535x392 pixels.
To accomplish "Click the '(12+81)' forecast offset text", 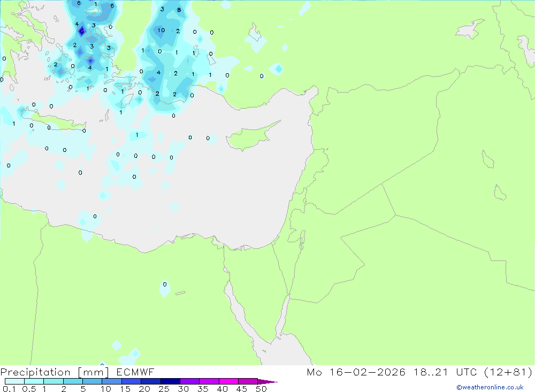I will pos(508,372).
